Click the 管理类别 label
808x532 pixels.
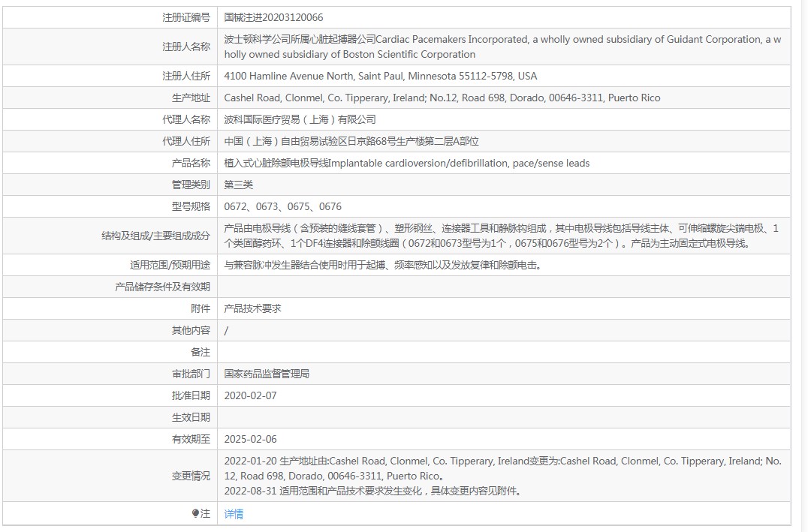[x=191, y=185]
